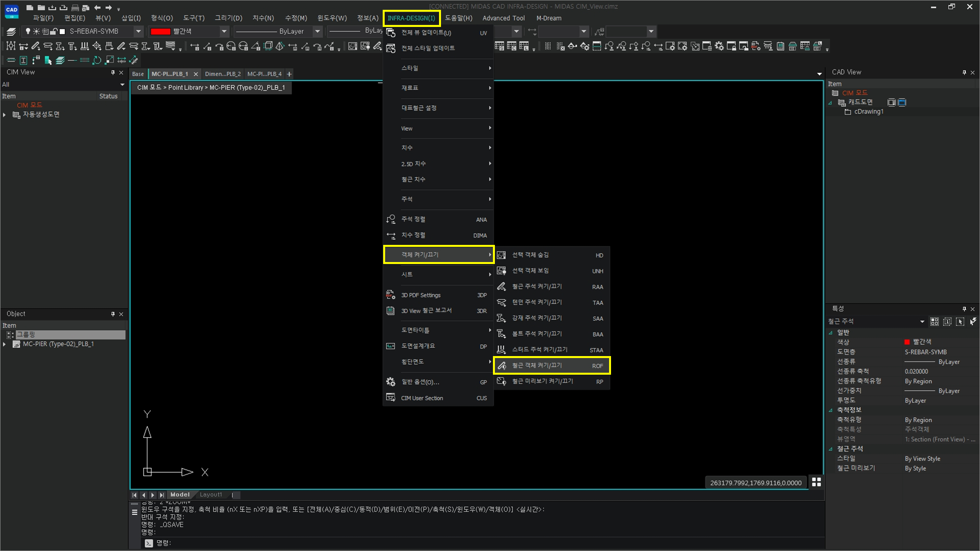Click the gear options icon in right toolbar
This screenshot has width=980, height=551.
click(719, 46)
